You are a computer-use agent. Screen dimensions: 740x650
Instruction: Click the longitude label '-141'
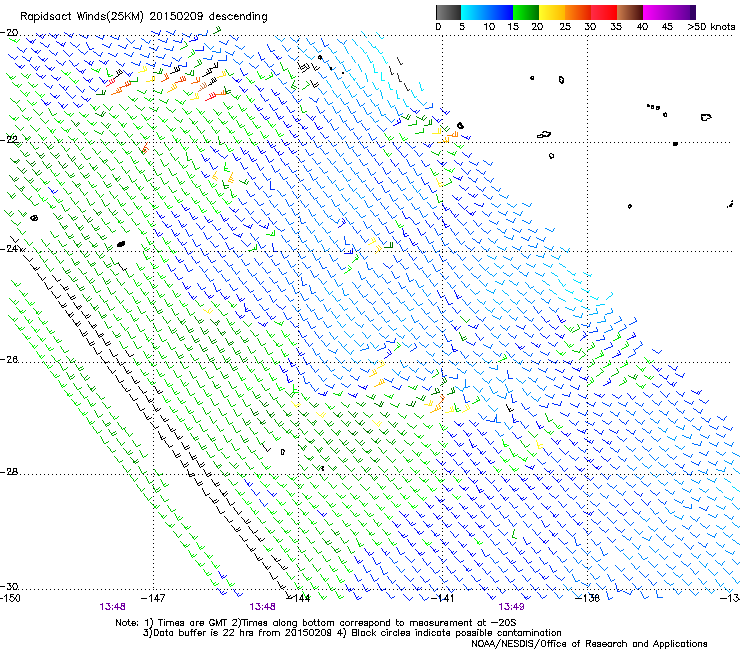click(443, 599)
